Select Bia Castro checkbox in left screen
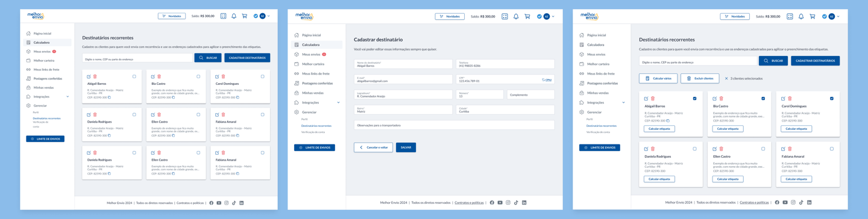Viewport: 868px width, 219px height. pos(198,76)
